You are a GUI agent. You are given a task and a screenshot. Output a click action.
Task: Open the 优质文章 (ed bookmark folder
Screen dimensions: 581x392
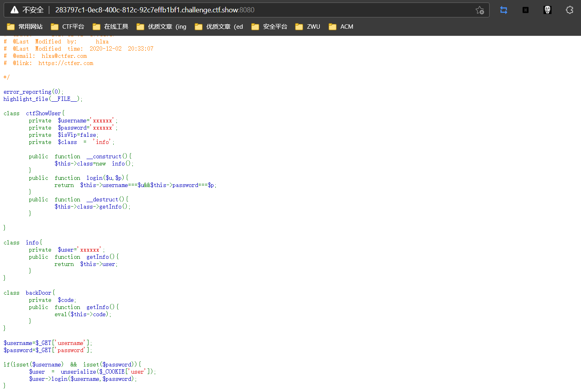click(219, 27)
